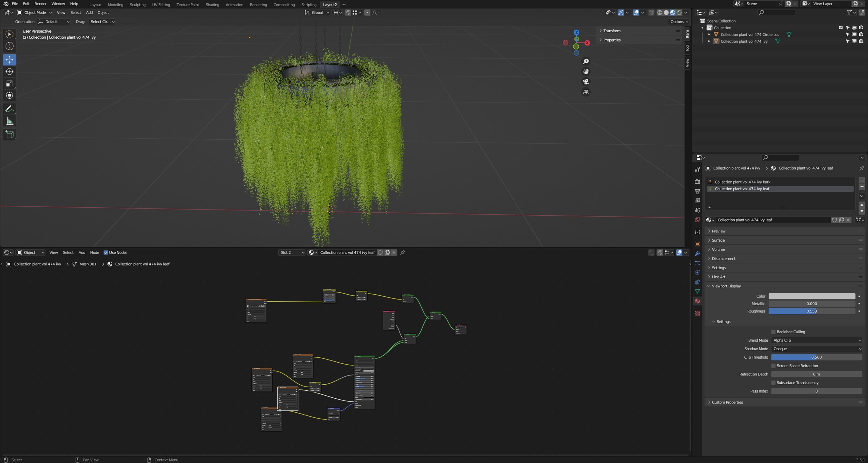The height and width of the screenshot is (463, 868).
Task: Select ivy bark material slot
Action: 780,182
